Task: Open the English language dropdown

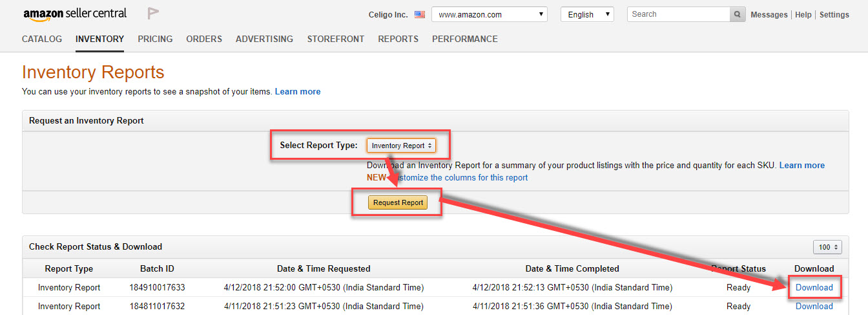Action: (x=587, y=14)
